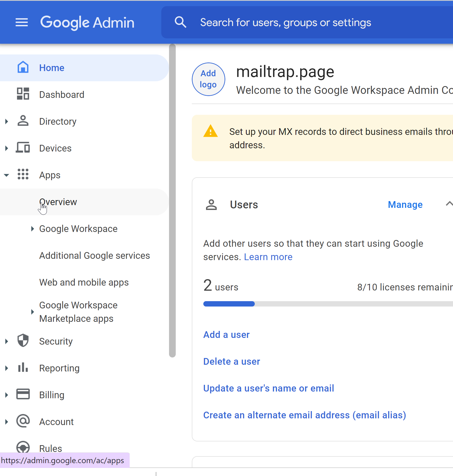Select Overview under Apps

pos(58,202)
